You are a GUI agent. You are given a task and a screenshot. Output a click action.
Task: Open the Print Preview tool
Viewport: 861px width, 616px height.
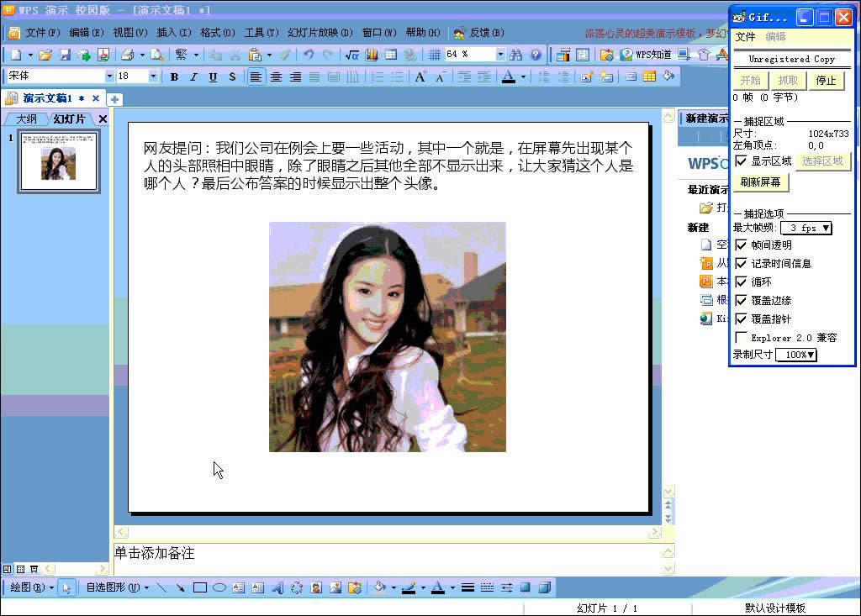[x=156, y=55]
